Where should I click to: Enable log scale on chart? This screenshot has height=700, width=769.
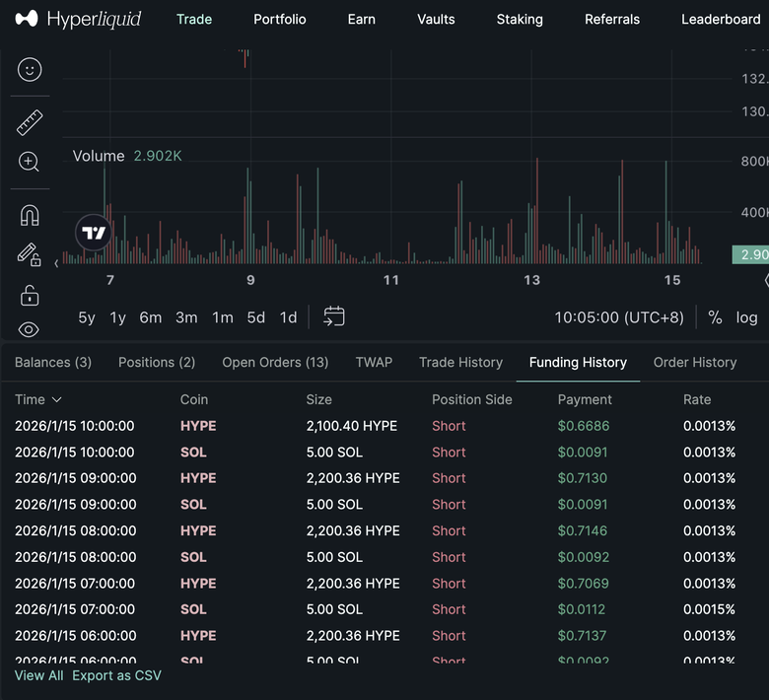(746, 317)
